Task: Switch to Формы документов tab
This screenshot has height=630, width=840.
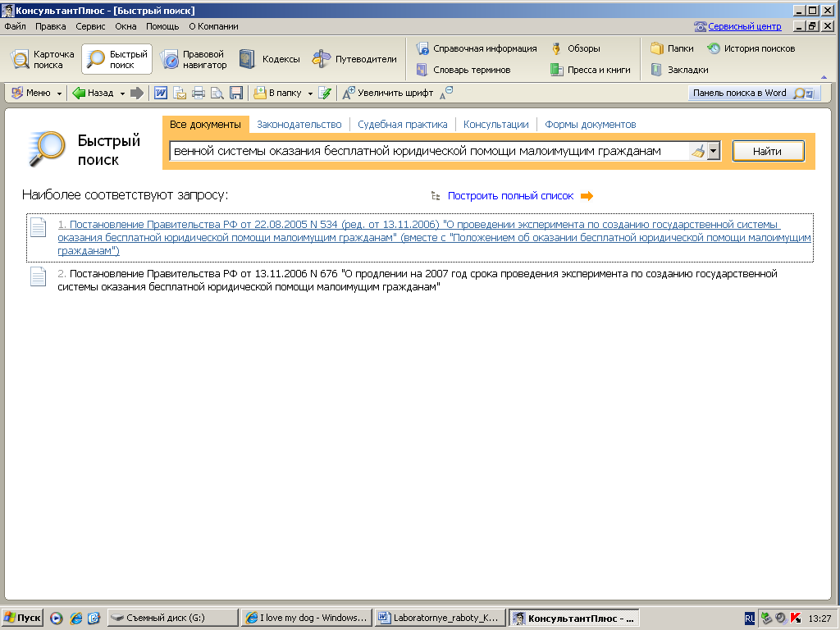Action: tap(591, 125)
